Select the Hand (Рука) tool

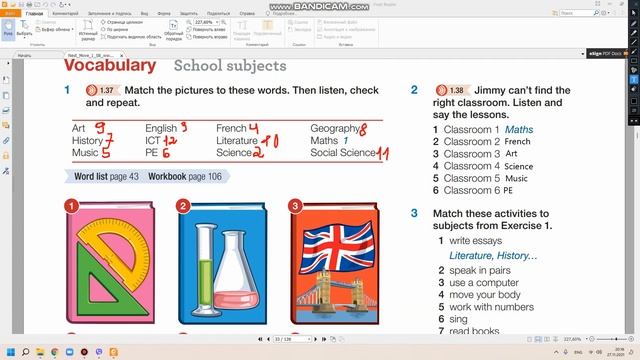point(8,29)
